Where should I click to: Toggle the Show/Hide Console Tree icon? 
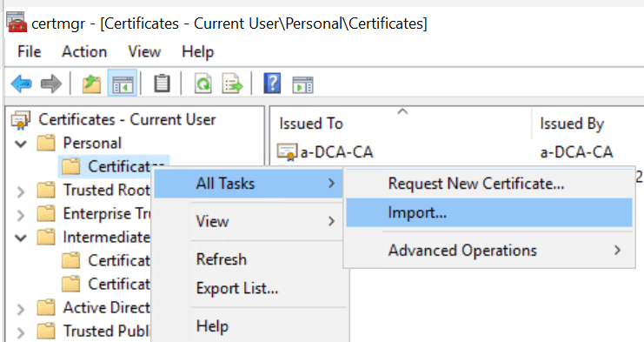tap(123, 84)
